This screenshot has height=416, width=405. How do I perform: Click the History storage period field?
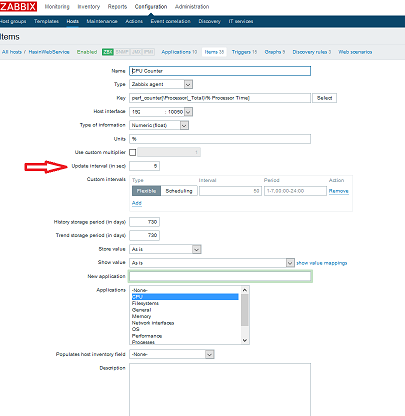pyautogui.click(x=144, y=222)
